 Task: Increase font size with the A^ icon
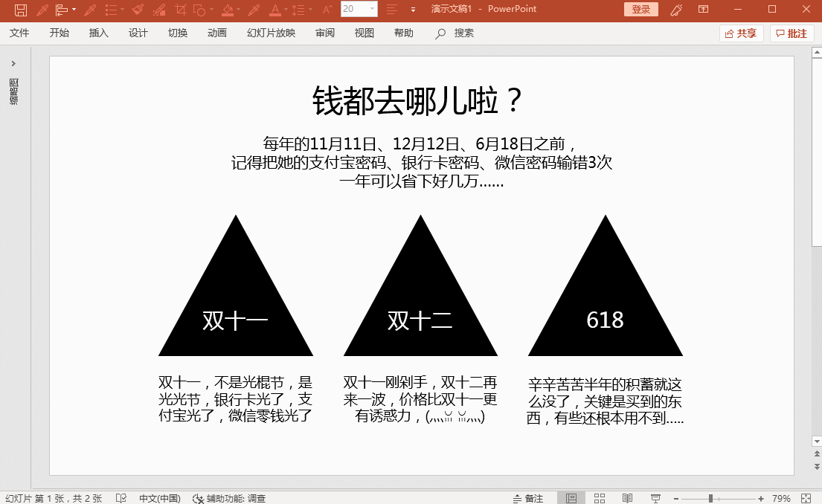[327, 10]
